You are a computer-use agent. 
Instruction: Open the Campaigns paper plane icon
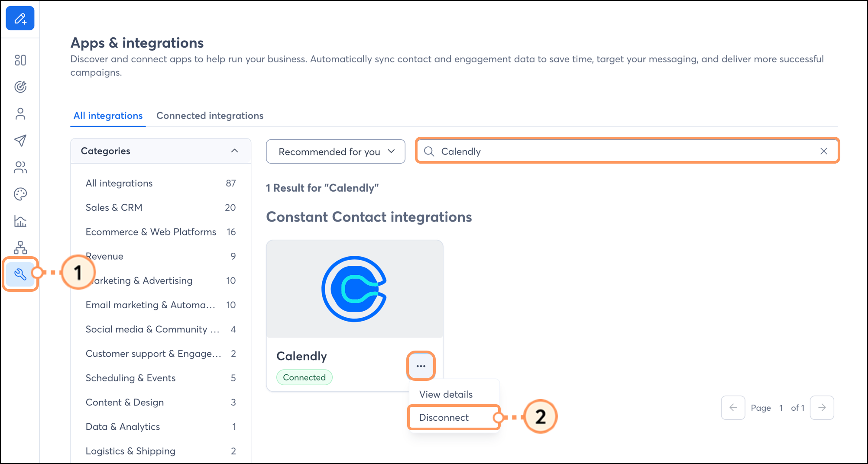pos(20,140)
